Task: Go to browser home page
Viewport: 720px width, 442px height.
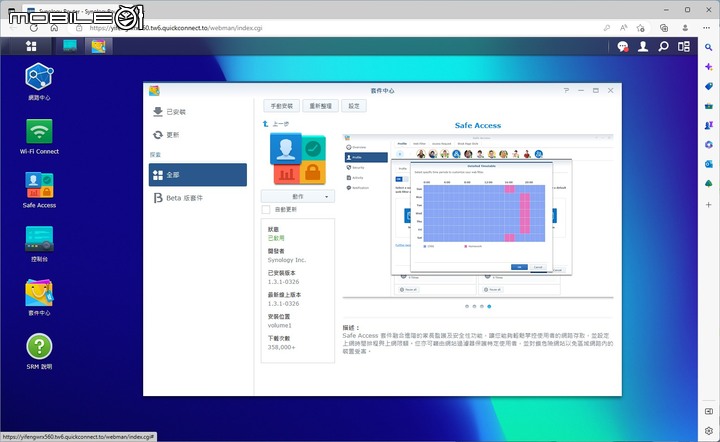Action: point(54,28)
